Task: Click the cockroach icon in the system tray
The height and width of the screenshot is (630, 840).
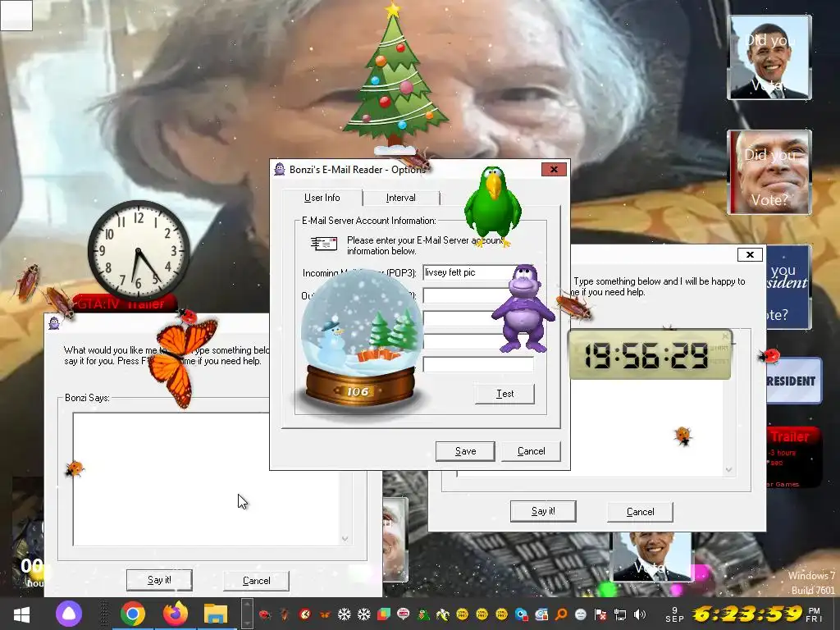Action: tap(285, 614)
